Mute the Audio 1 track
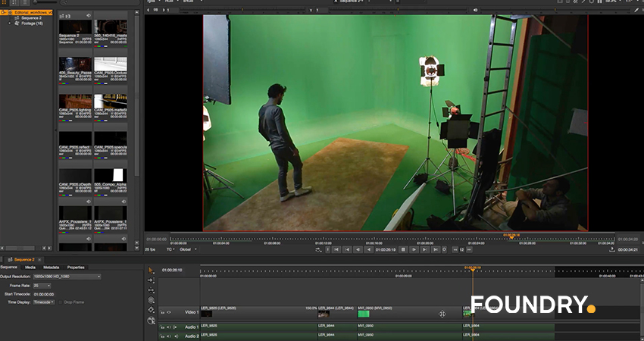Image resolution: width=644 pixels, height=341 pixels. [x=169, y=327]
